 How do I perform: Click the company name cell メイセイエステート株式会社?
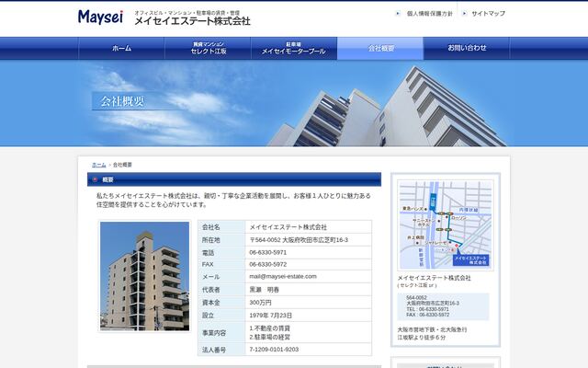click(288, 227)
